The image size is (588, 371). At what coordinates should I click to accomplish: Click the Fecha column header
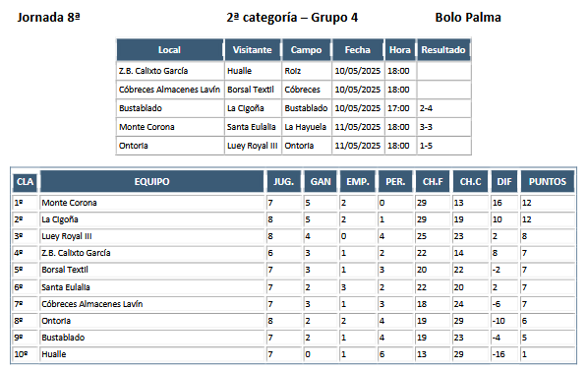pyautogui.click(x=358, y=50)
